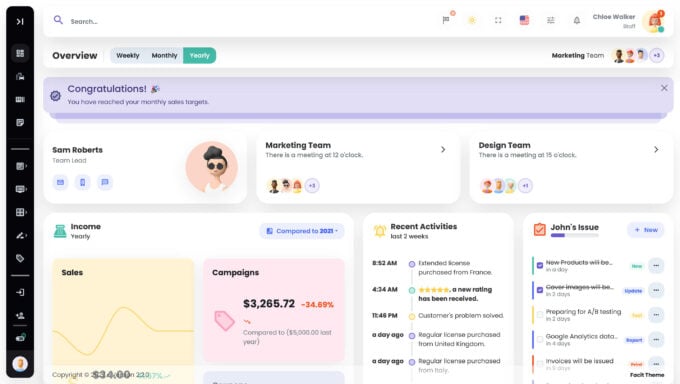Switch to the Monthly overview tab
Viewport: 680px width, 384px height.
coord(164,56)
